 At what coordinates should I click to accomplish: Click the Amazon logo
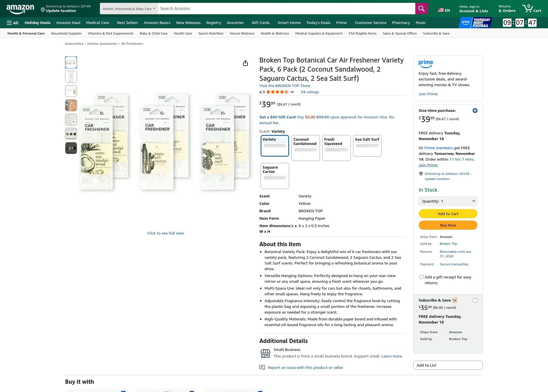pyautogui.click(x=20, y=9)
